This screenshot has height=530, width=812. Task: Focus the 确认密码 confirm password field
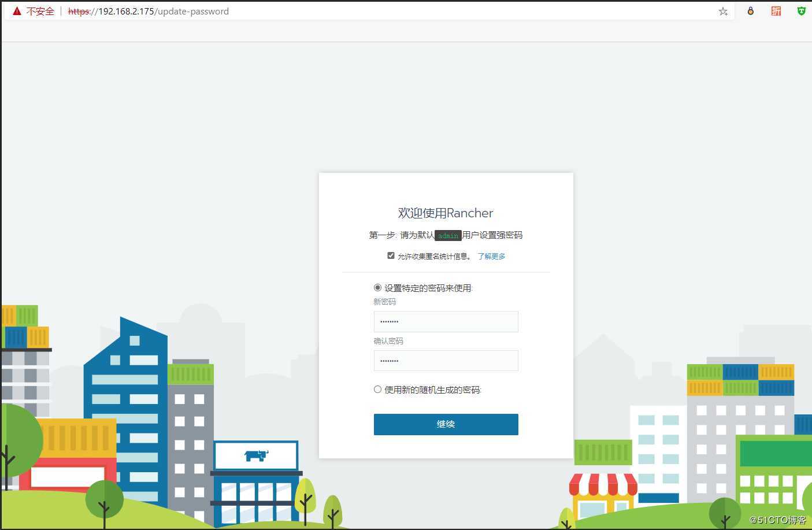point(446,361)
